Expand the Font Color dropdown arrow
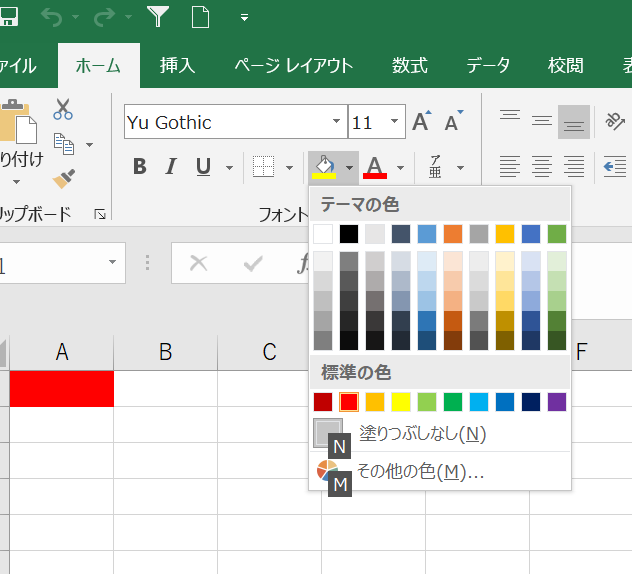This screenshot has height=574, width=632. click(400, 167)
